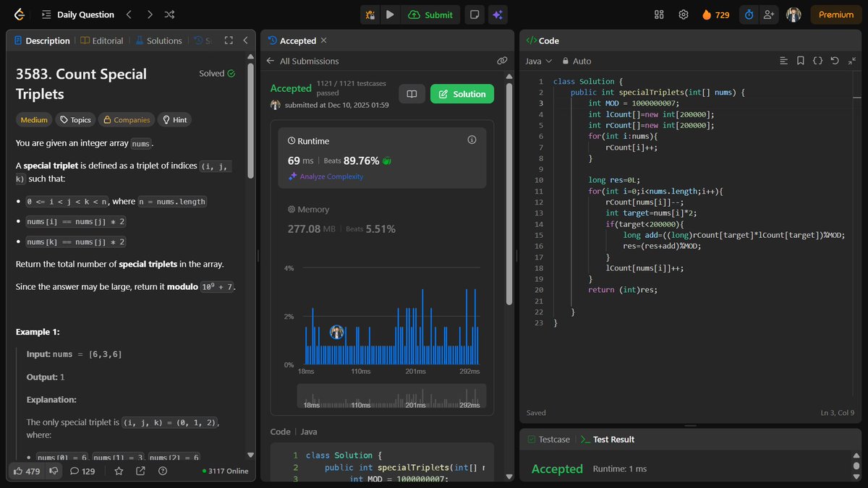The width and height of the screenshot is (868, 488).
Task: Click the green Solution button
Action: 462,94
